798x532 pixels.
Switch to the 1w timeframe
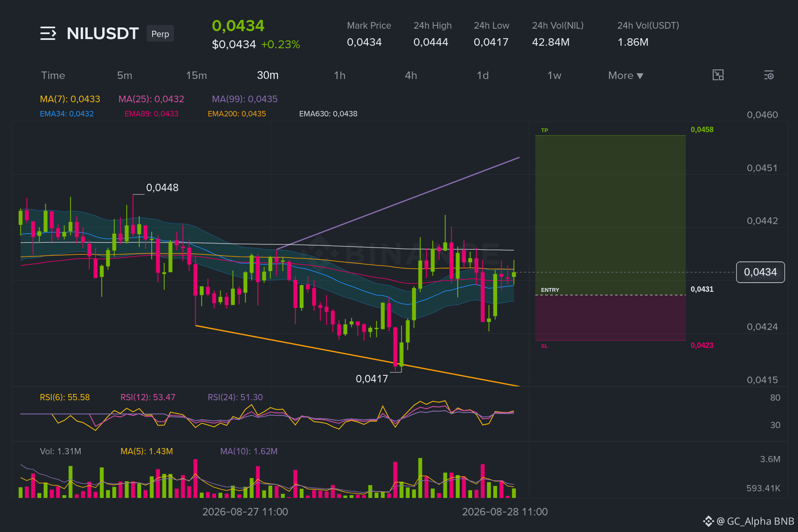click(x=554, y=76)
